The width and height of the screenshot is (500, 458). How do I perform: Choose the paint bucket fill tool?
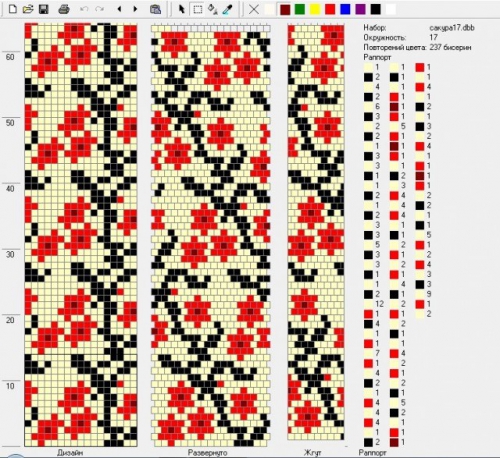click(x=212, y=9)
